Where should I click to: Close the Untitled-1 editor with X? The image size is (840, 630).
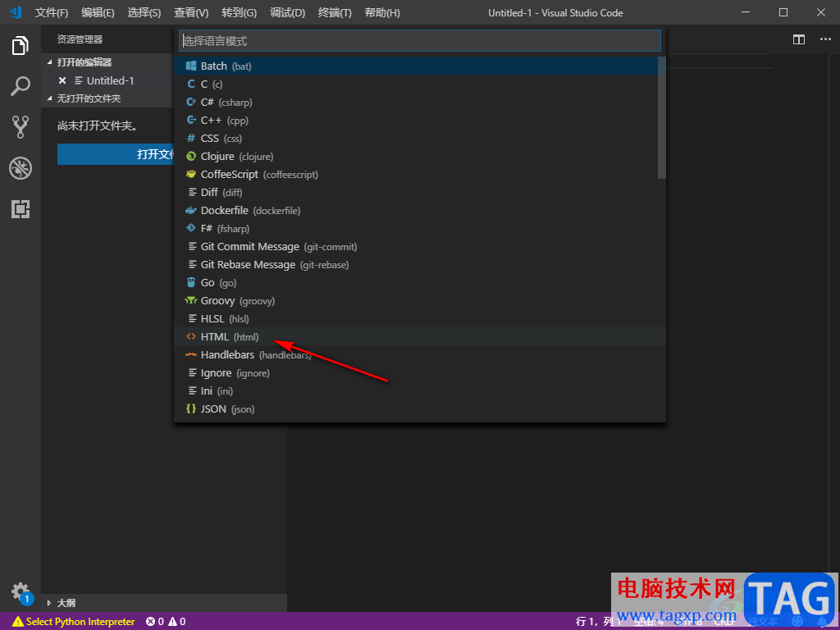[62, 80]
